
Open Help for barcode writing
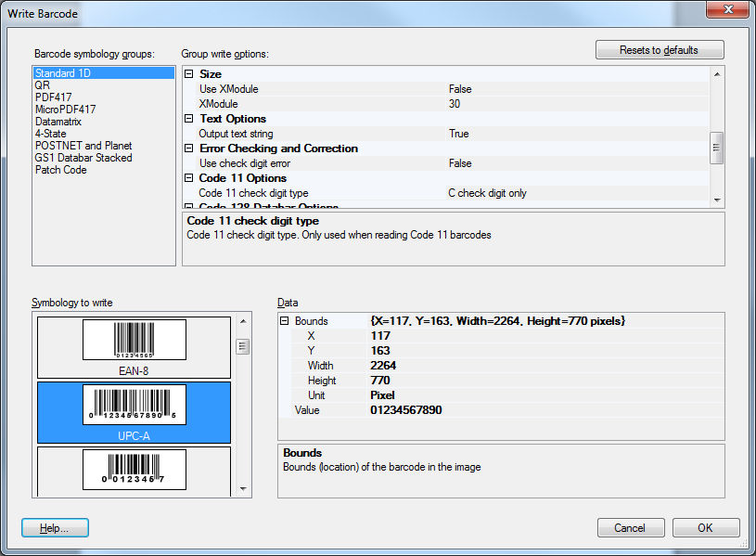click(55, 528)
